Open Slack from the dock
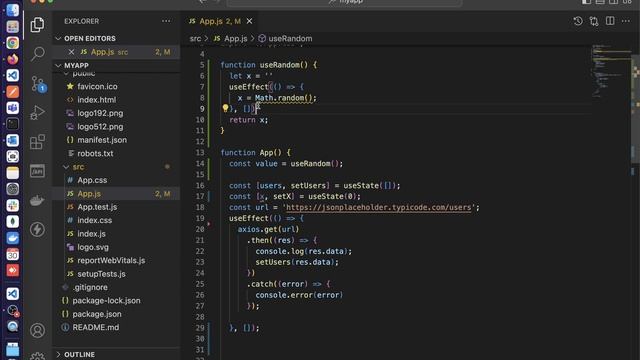 [12, 205]
